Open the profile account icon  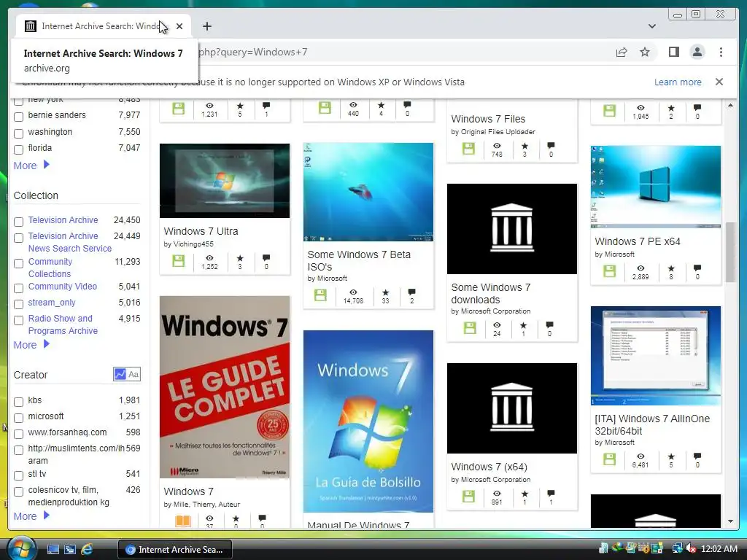697,52
